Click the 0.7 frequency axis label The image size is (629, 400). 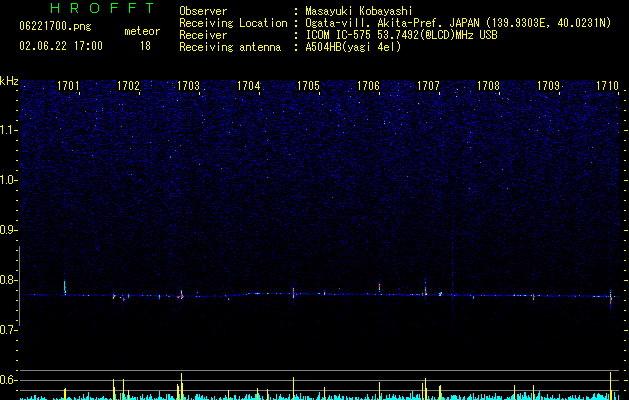tap(9, 330)
